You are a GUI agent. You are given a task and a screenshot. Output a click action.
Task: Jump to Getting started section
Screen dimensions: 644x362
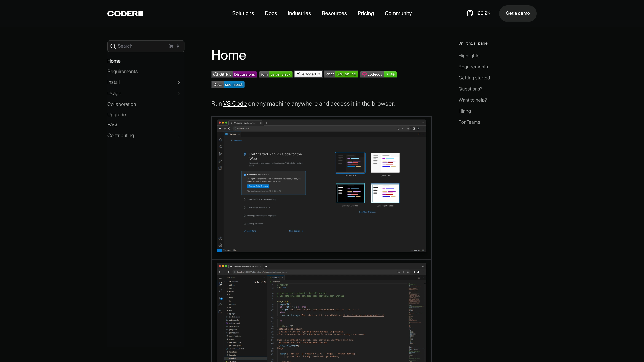pyautogui.click(x=474, y=78)
